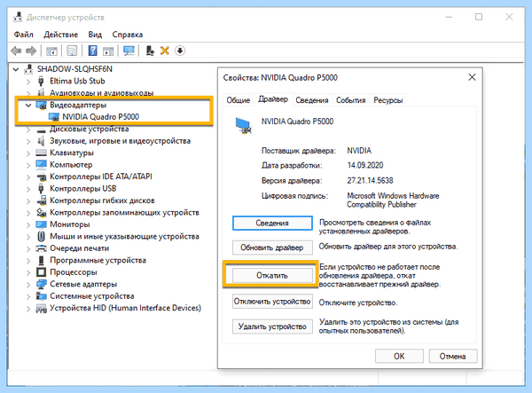532x393 pixels.
Task: Open the Действие menu
Action: click(x=60, y=35)
